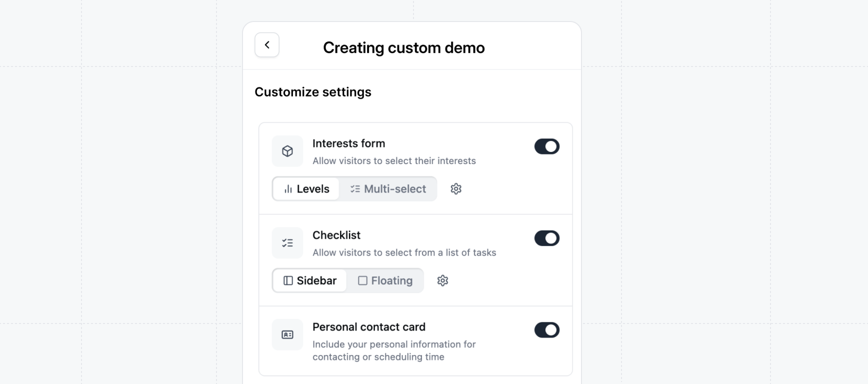This screenshot has width=868, height=384.
Task: Click the Personal contact card icon
Action: [287, 334]
